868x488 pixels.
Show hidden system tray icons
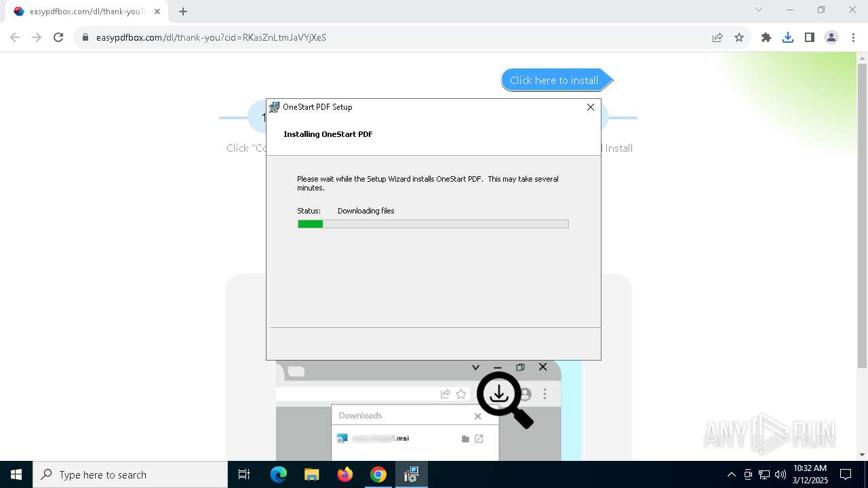coord(731,474)
